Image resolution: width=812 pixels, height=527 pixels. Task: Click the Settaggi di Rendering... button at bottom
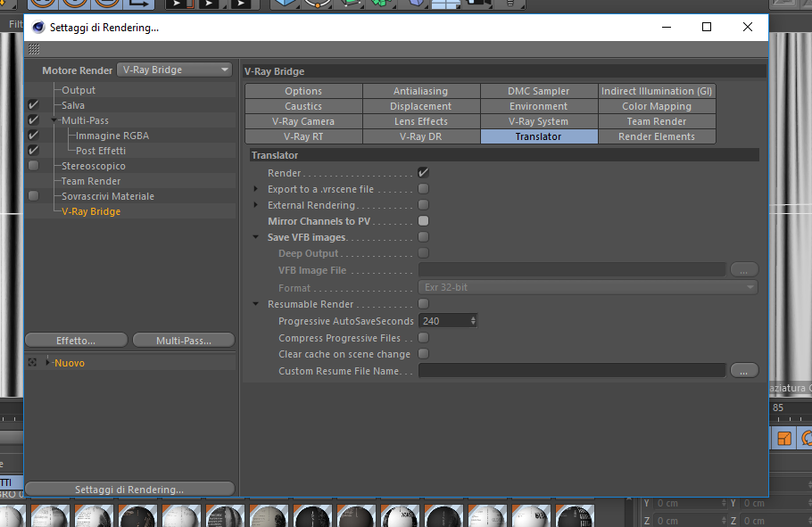click(x=129, y=490)
